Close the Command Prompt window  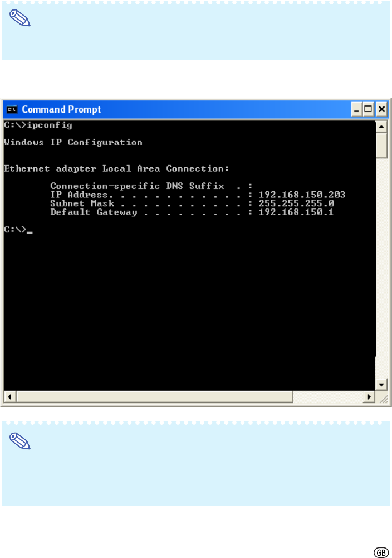tap(381, 109)
